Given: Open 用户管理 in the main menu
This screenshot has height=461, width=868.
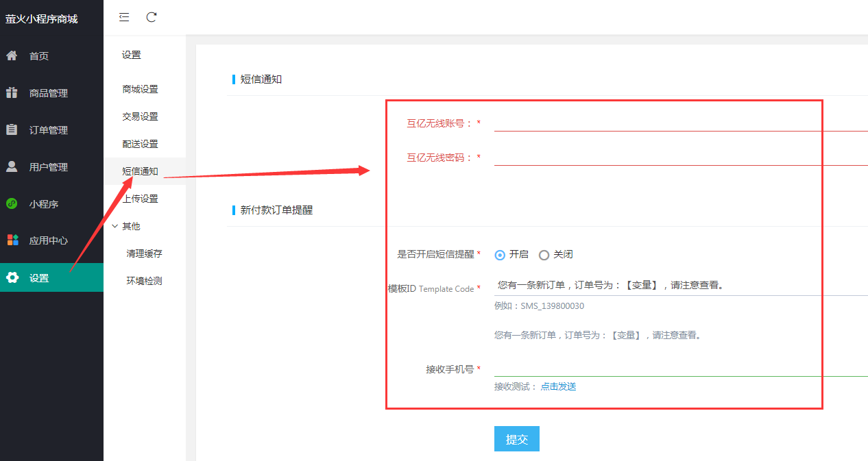Looking at the screenshot, I should point(51,167).
